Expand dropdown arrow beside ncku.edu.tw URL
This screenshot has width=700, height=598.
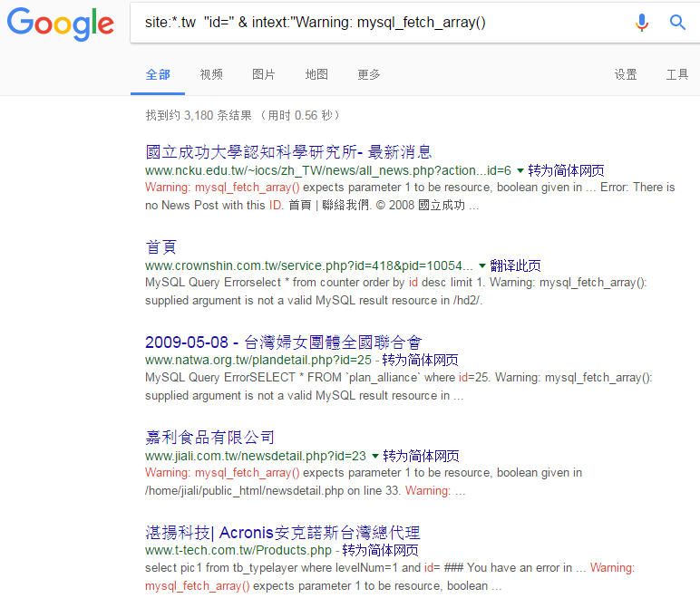(520, 171)
